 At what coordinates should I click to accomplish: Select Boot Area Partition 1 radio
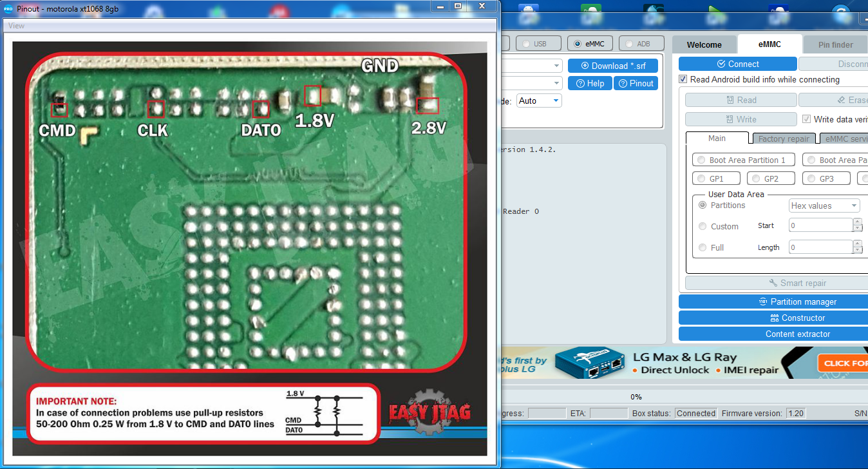click(x=742, y=160)
